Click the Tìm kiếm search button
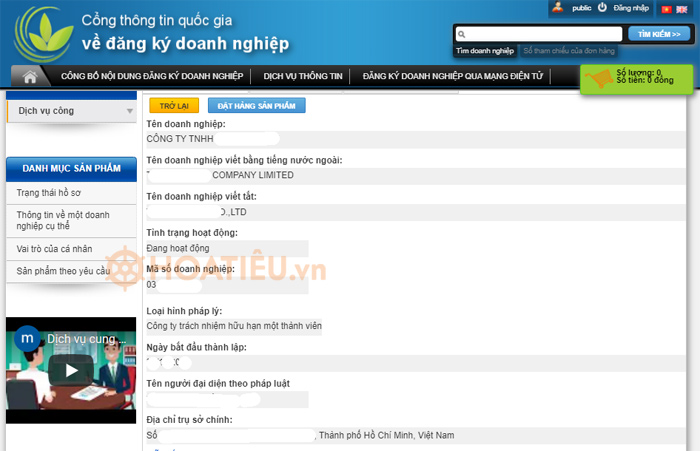700x451 pixels. (659, 34)
